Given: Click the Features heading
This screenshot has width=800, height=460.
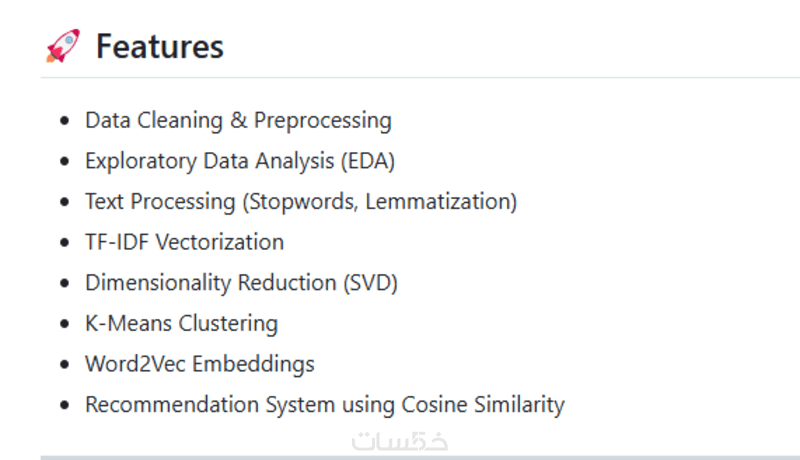Looking at the screenshot, I should point(160,46).
